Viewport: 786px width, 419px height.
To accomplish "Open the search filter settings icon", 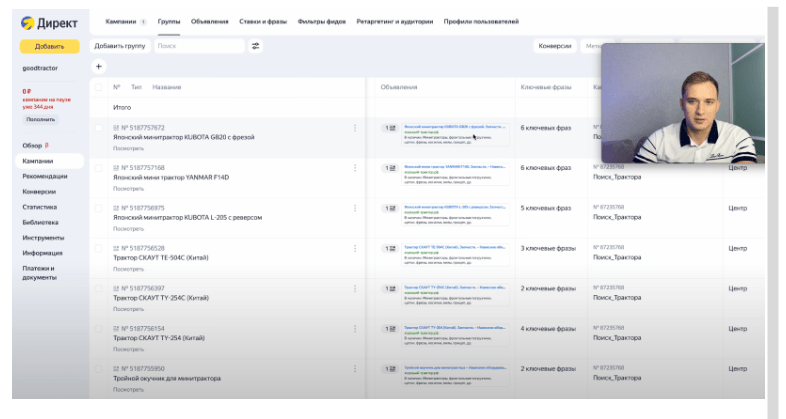I will (256, 46).
